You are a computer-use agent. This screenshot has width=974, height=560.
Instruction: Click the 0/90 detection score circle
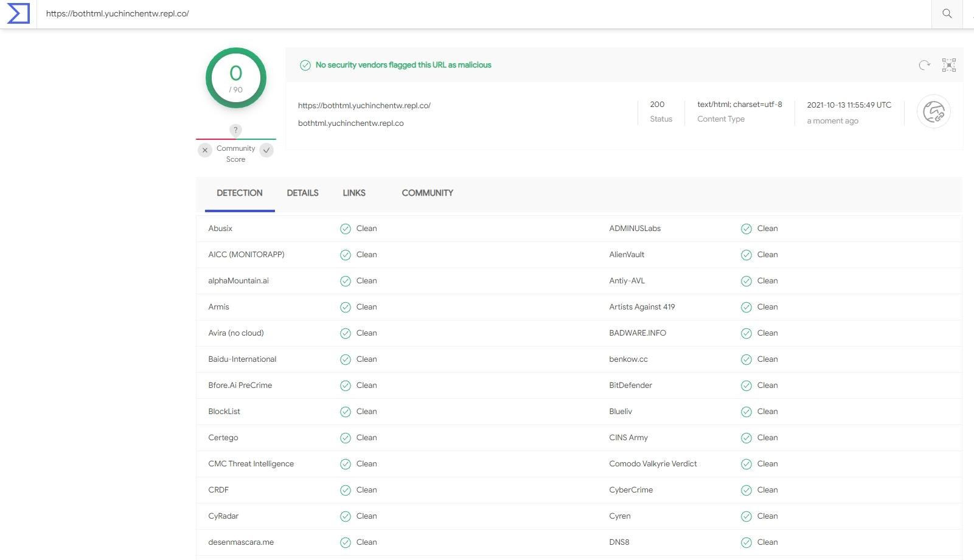pos(236,78)
